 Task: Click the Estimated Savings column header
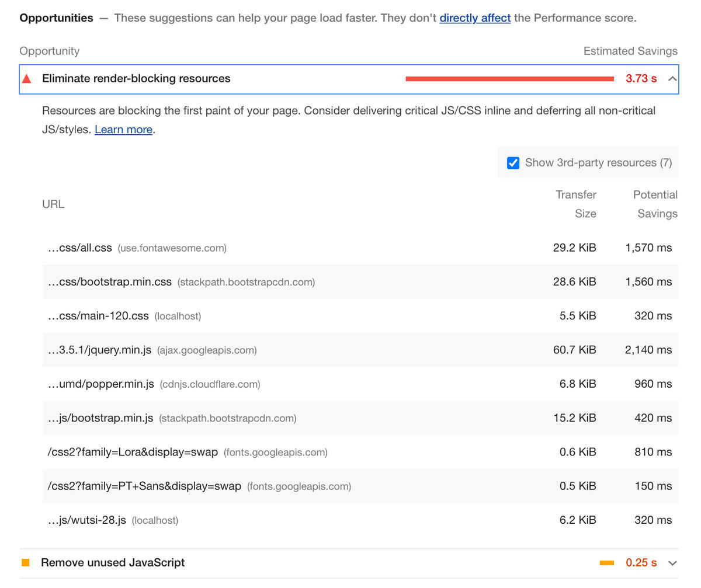click(x=630, y=51)
